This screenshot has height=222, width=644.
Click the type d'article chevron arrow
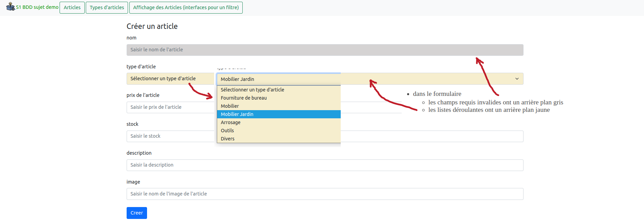coord(517,79)
